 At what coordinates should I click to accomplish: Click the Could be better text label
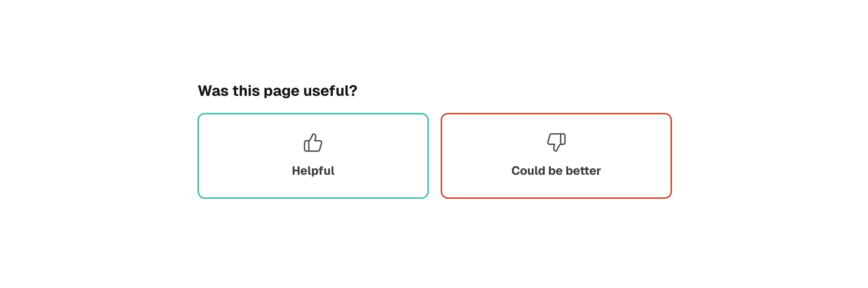(x=556, y=170)
